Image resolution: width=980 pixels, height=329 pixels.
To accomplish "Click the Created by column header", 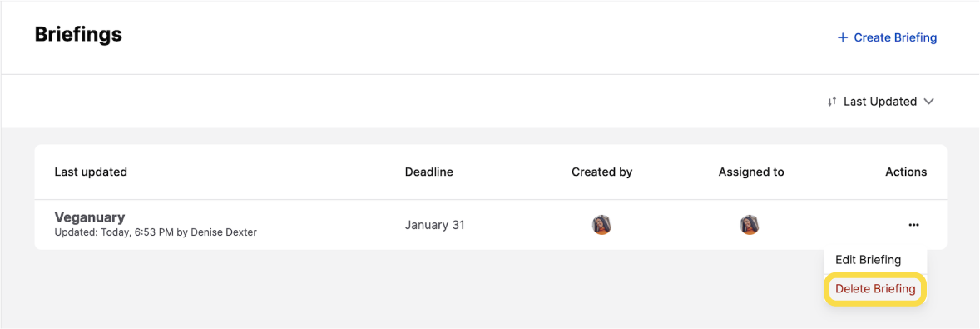I will pos(601,172).
